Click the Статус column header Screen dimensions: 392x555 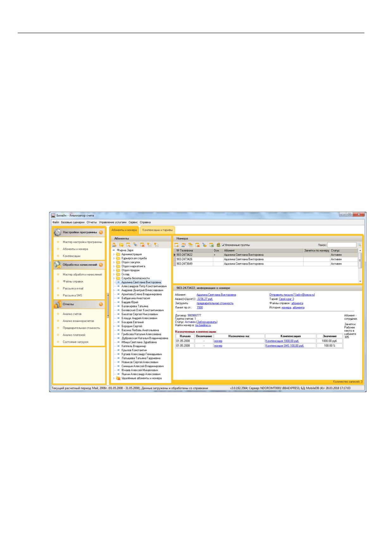pos(344,251)
